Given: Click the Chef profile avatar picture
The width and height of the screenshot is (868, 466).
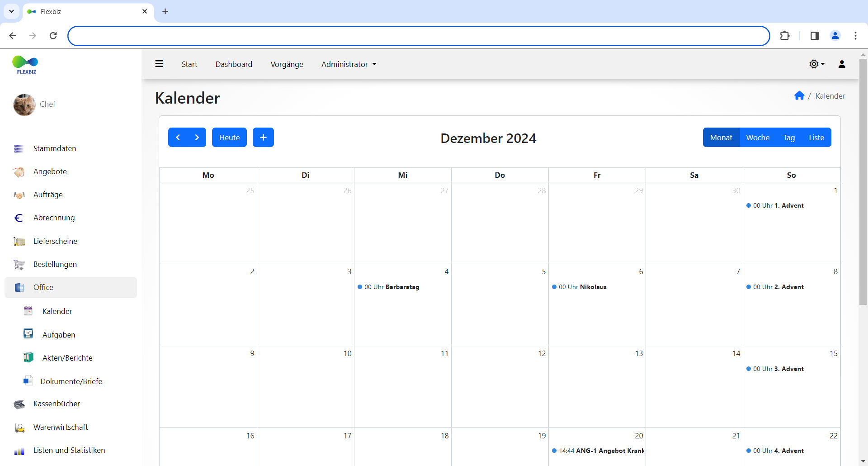Looking at the screenshot, I should point(24,105).
